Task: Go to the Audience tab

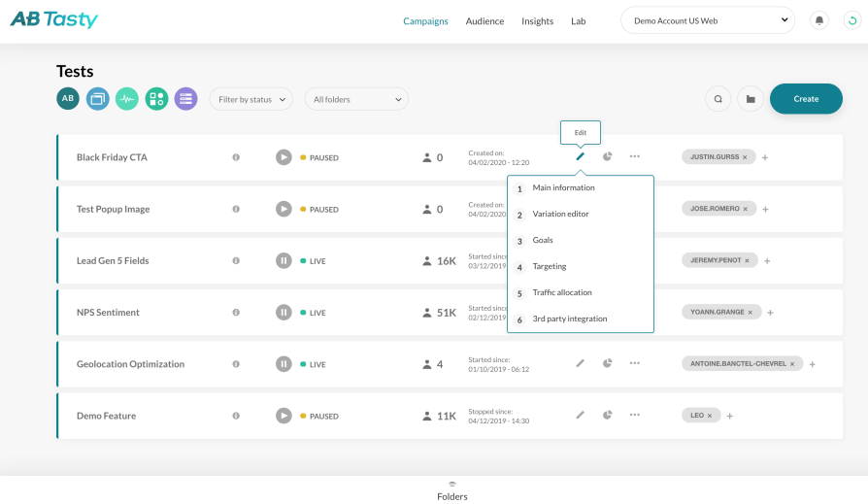Action: [484, 21]
